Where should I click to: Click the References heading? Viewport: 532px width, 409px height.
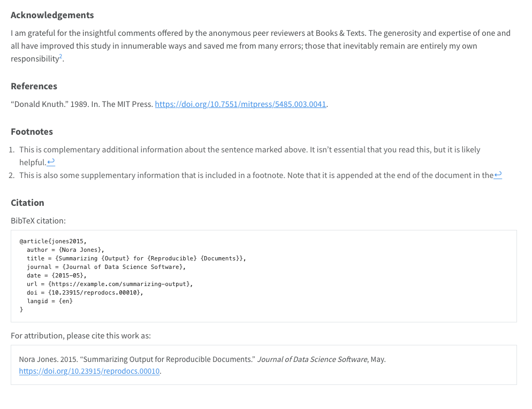point(34,86)
